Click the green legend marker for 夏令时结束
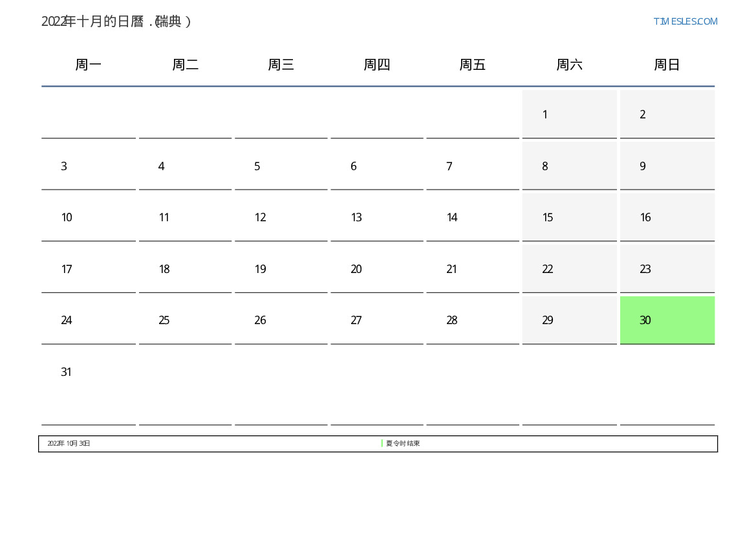Viewport: 756px width, 535px height. point(382,443)
